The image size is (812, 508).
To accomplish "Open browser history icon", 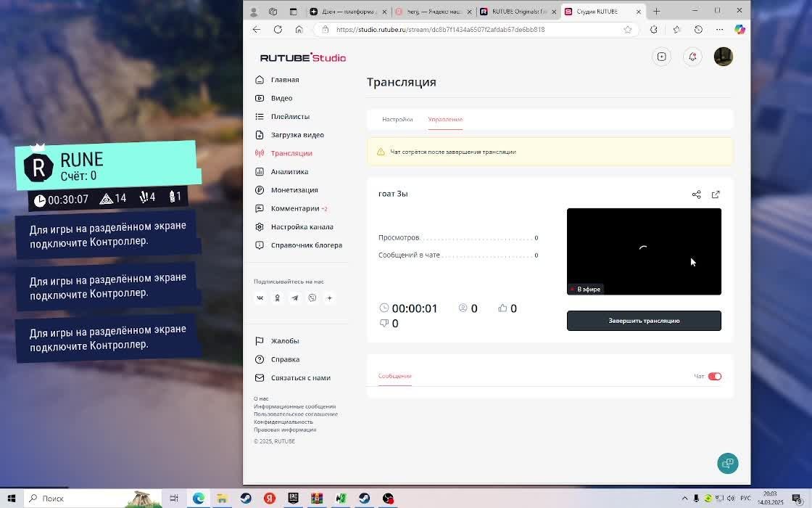I will (698, 30).
